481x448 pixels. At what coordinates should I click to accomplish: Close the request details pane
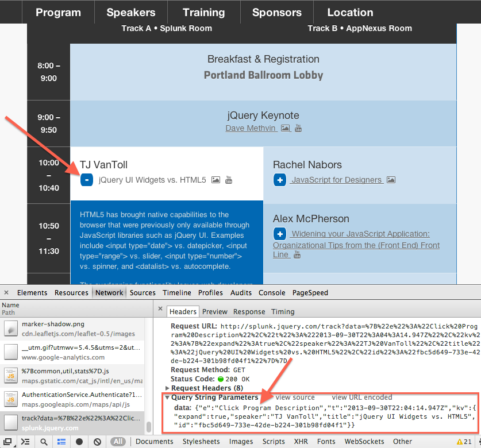point(160,308)
